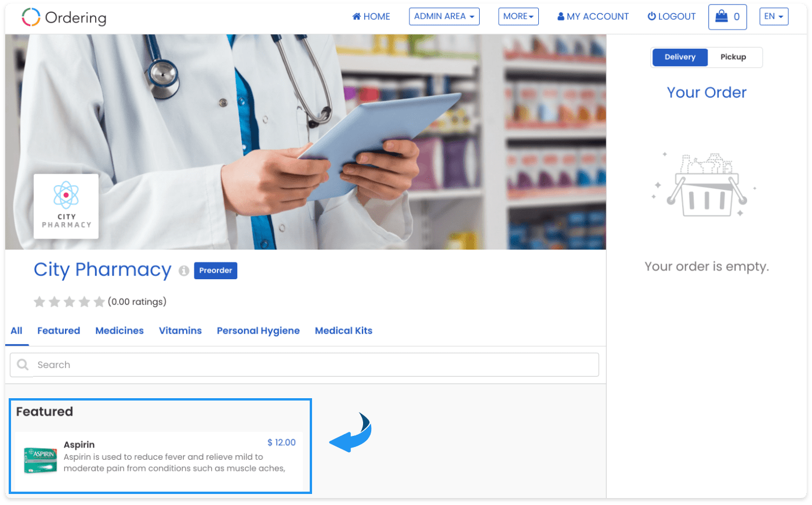Click the (0.00 ratings) text

pyautogui.click(x=137, y=302)
